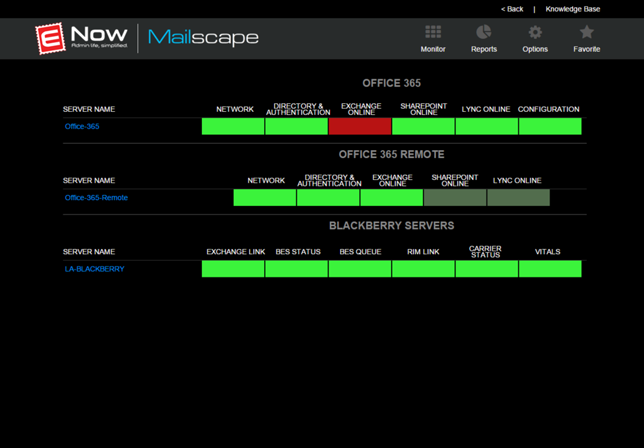Click the ENow red stamp logo

pos(50,38)
